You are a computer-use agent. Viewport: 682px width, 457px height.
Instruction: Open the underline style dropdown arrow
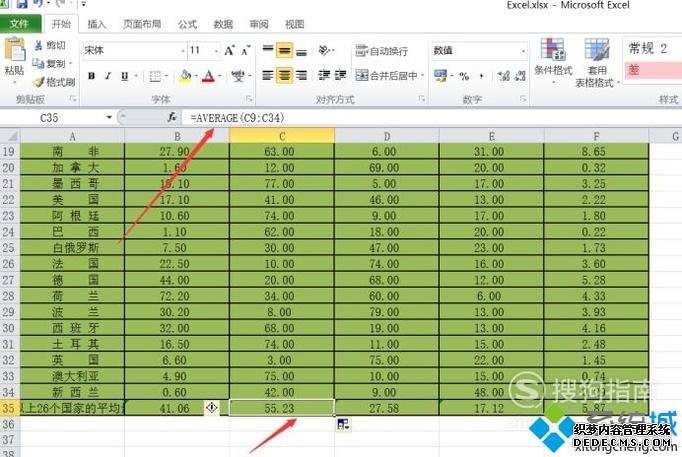(x=136, y=77)
